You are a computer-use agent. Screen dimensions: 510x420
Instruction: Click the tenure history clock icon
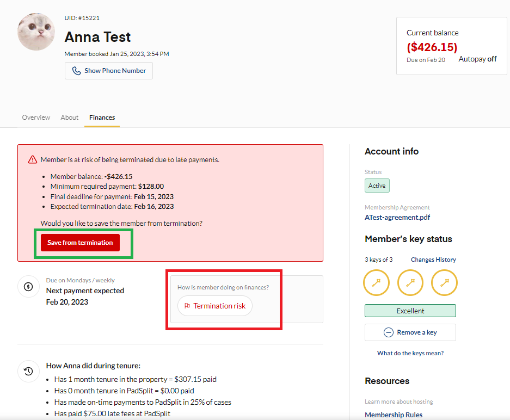[28, 372]
